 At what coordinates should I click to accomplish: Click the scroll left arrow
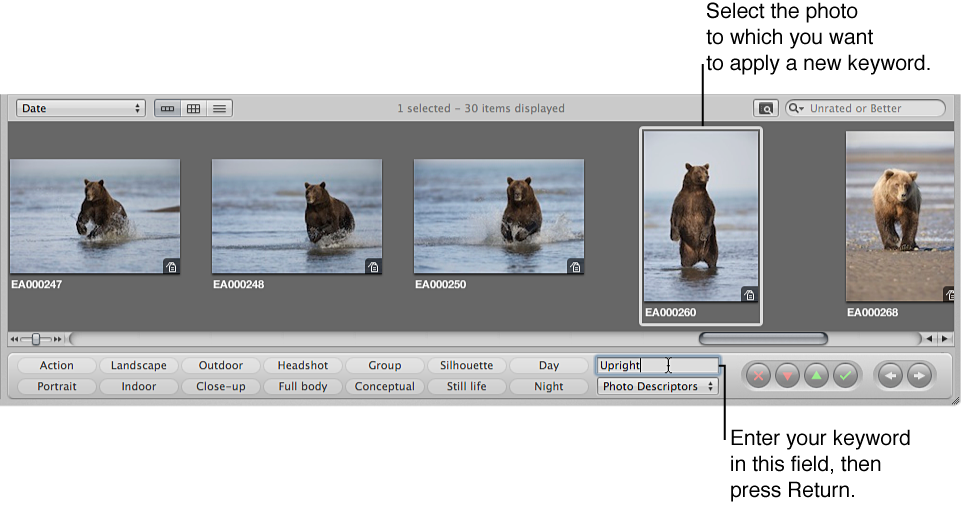click(x=930, y=339)
